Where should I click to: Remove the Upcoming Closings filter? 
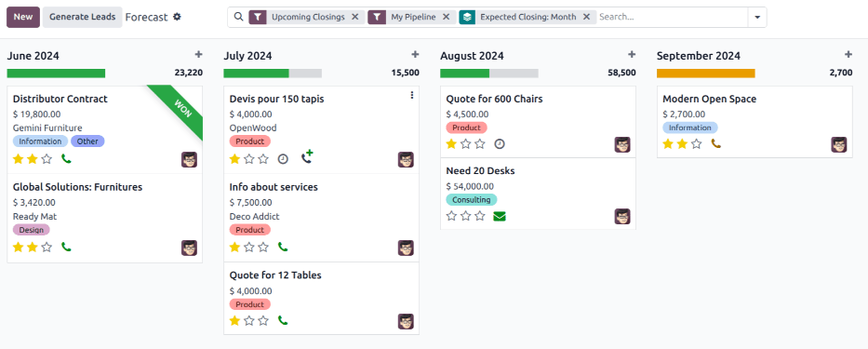(355, 17)
